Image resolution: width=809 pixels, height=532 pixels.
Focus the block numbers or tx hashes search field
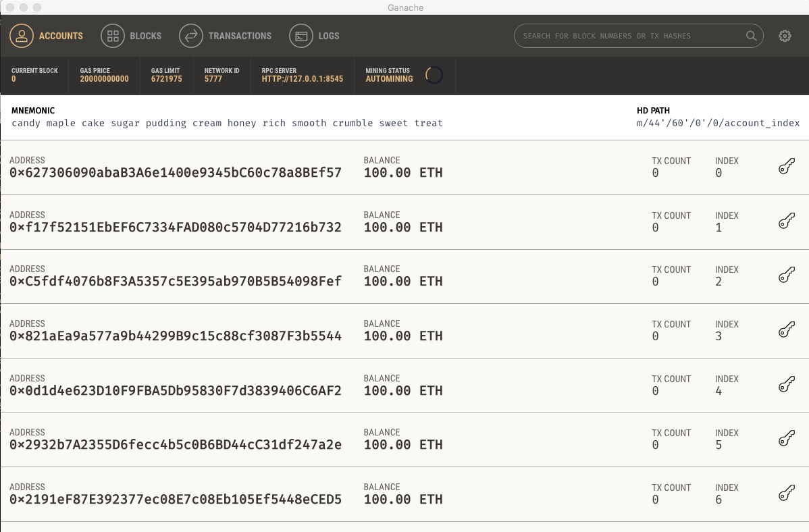coord(638,36)
